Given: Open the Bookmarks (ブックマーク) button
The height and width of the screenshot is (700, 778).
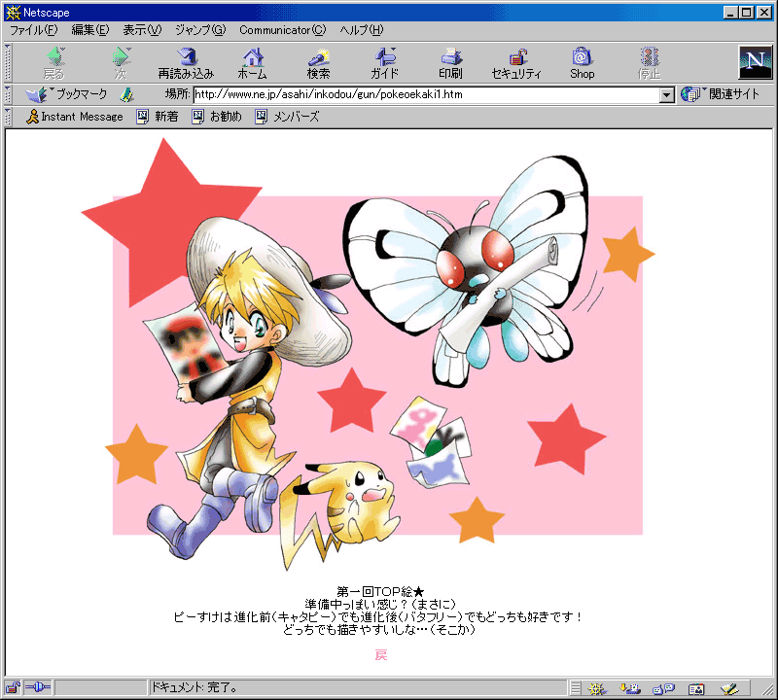Looking at the screenshot, I should (x=66, y=94).
